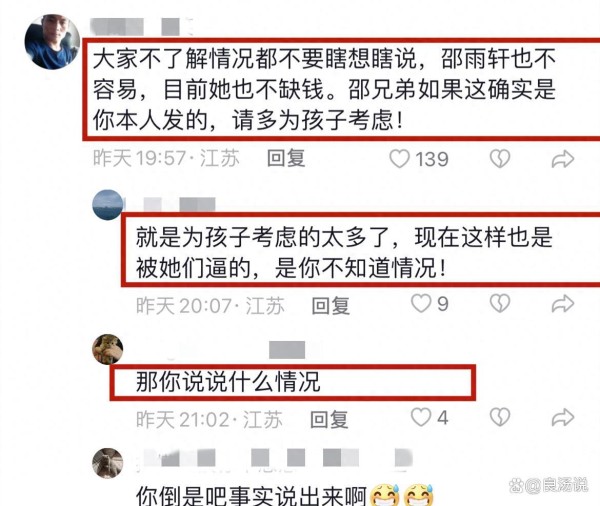This screenshot has width=600, height=506.
Task: Select the reply 那你说说什么情况
Action: click(228, 382)
